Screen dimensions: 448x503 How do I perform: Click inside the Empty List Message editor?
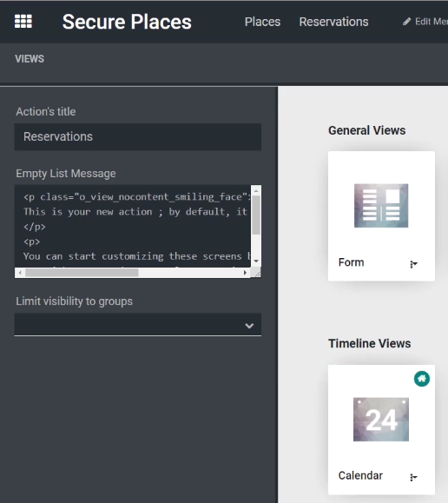(x=133, y=226)
